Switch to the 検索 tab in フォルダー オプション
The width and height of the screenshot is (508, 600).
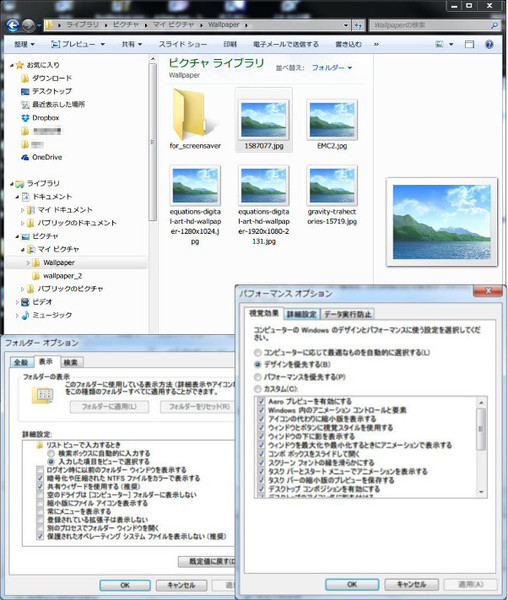(70, 362)
